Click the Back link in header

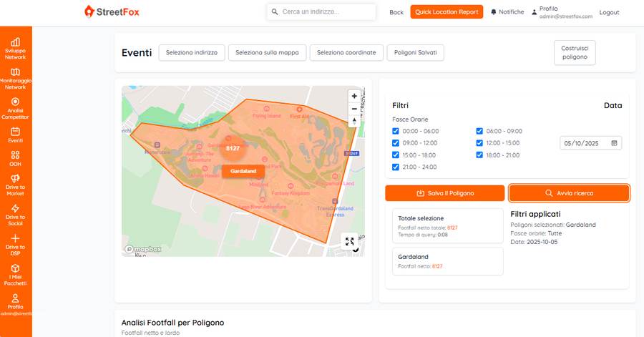tap(396, 12)
